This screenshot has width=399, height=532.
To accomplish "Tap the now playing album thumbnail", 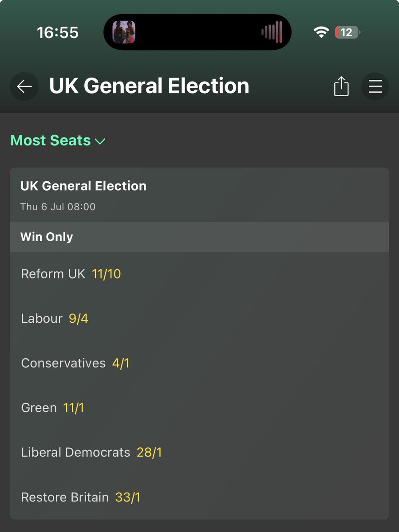I will click(124, 32).
